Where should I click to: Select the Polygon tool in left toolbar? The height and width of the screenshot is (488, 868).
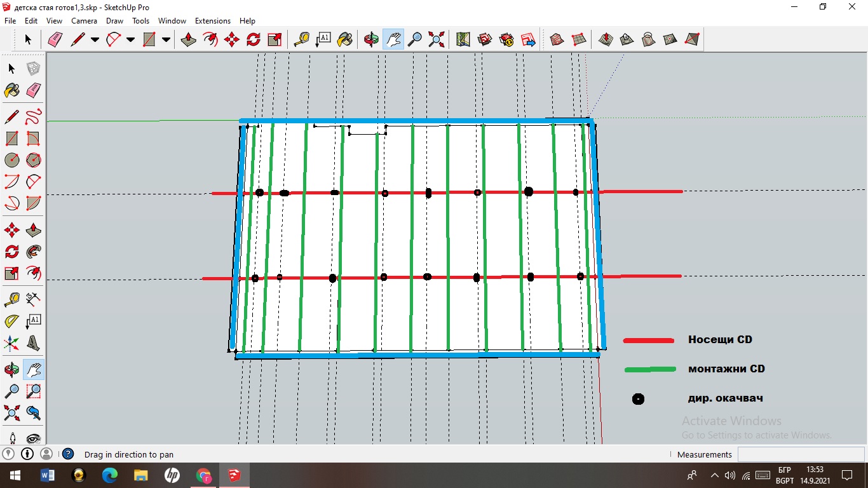pyautogui.click(x=34, y=160)
